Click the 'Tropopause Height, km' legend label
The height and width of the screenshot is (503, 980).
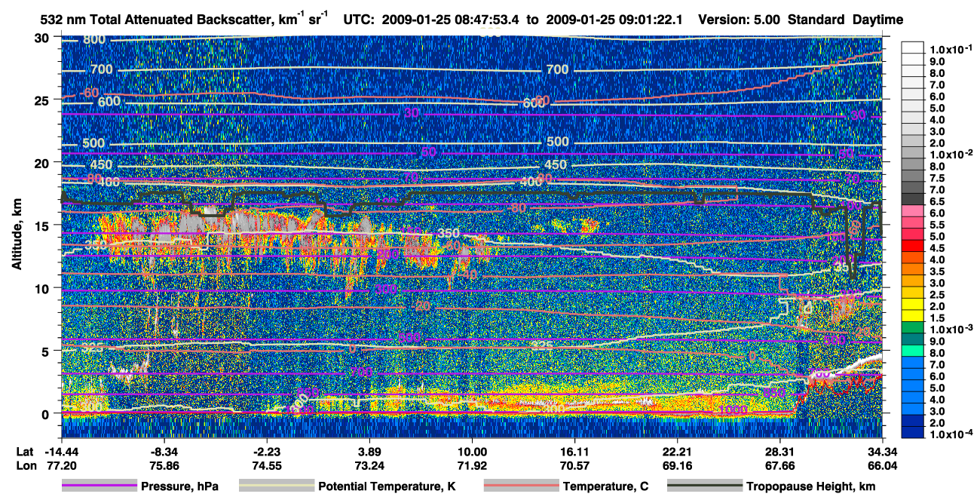[810, 486]
